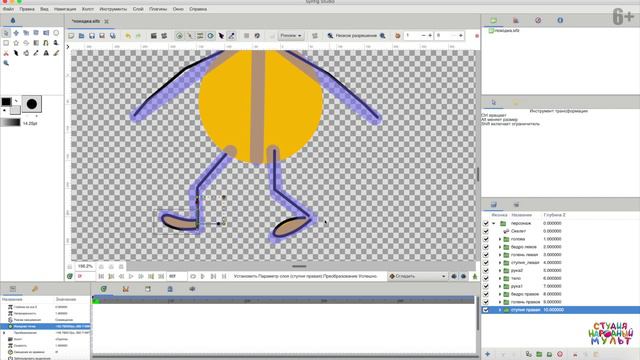Select the Star tool
Screen dimensions: 640x360
(16, 43)
